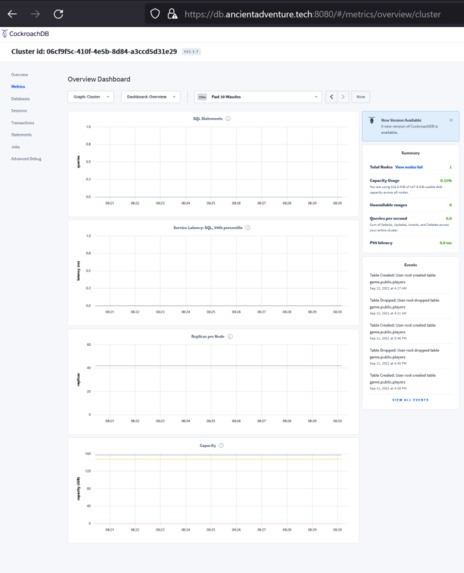Click the SQL Statements graph title
This screenshot has width=464, height=573.
(x=208, y=119)
